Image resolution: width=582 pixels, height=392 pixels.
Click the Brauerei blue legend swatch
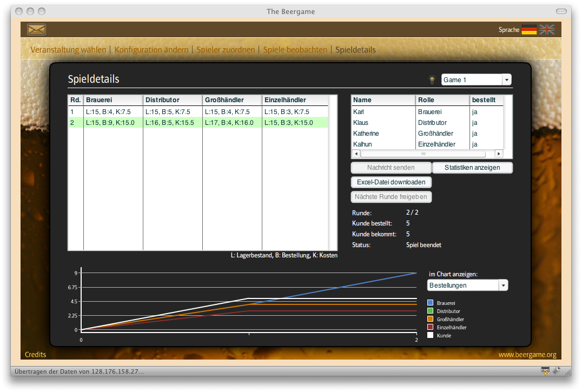[430, 303]
